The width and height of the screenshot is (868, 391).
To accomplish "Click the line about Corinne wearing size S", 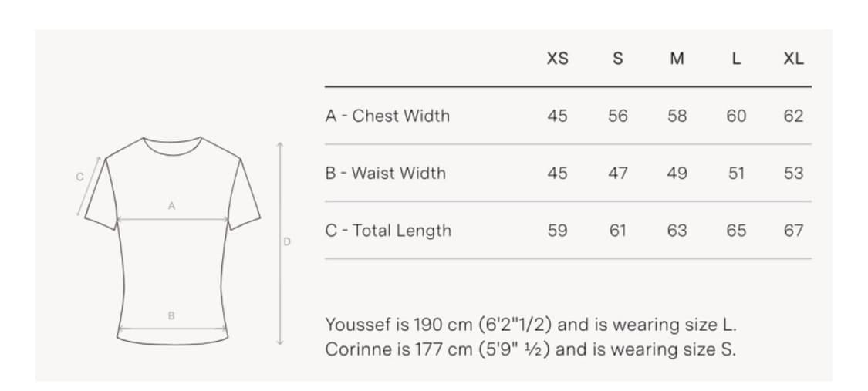I will point(530,349).
